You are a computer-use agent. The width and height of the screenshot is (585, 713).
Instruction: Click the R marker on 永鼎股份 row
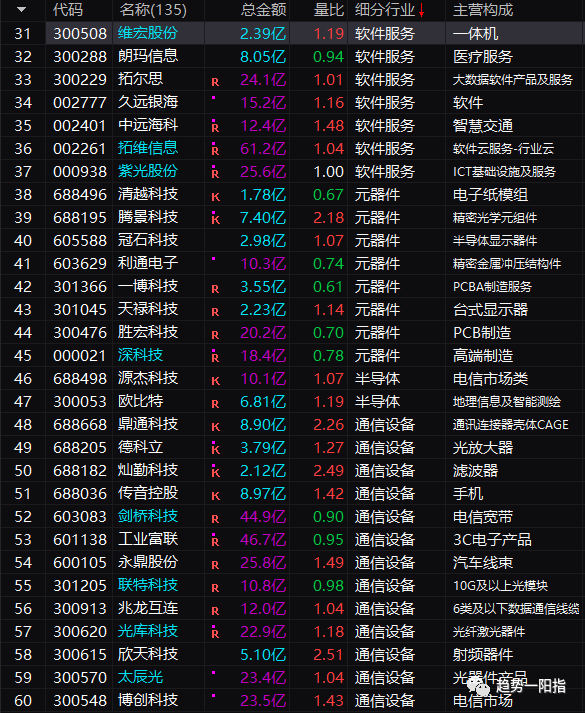coord(215,565)
